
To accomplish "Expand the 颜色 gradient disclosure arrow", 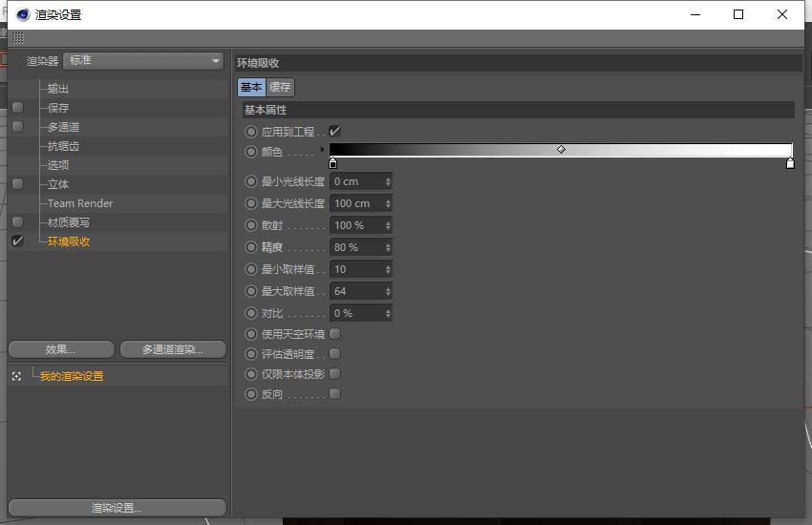I will pyautogui.click(x=322, y=150).
